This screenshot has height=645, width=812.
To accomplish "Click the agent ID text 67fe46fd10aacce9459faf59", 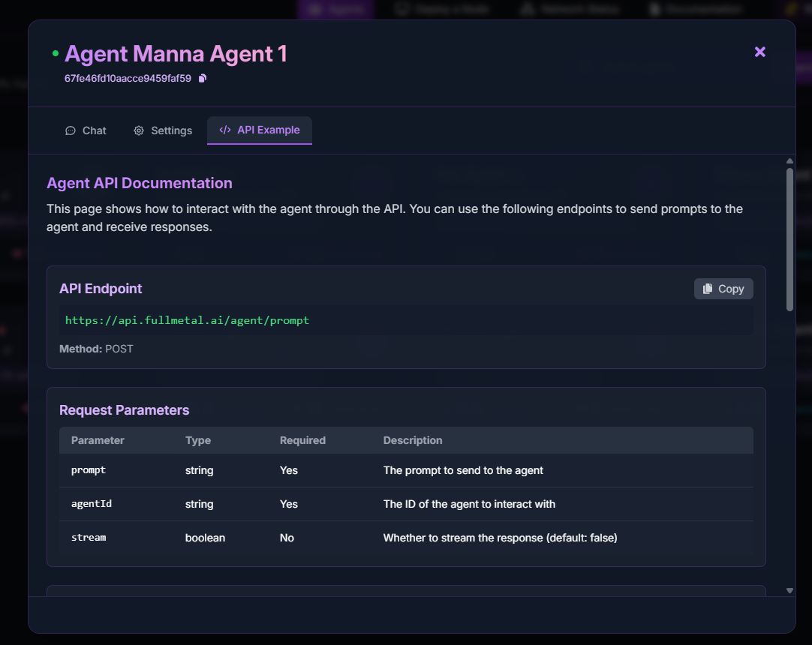I will point(128,78).
